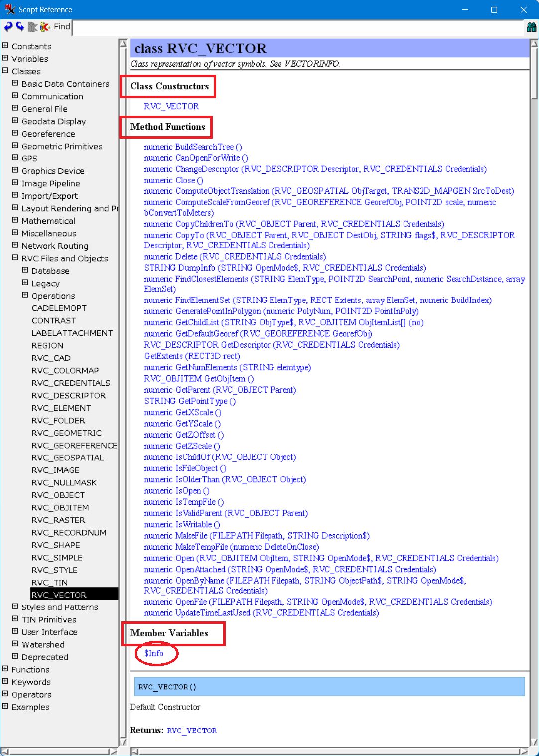
Task: Click the grayed-out toolbar icon beside the arrows
Action: [x=32, y=27]
